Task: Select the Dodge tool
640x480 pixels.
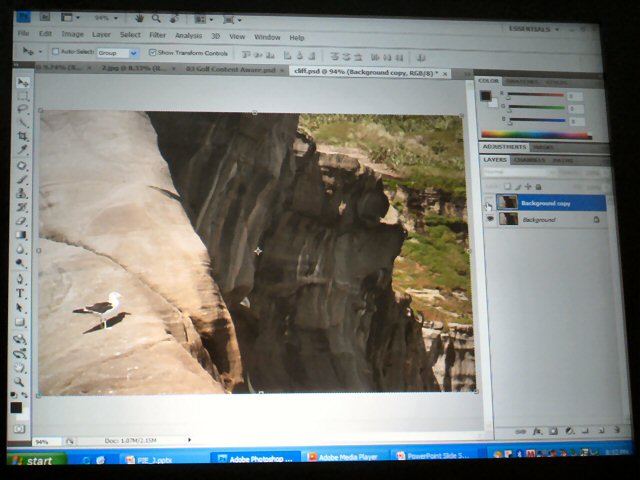Action: [x=20, y=263]
